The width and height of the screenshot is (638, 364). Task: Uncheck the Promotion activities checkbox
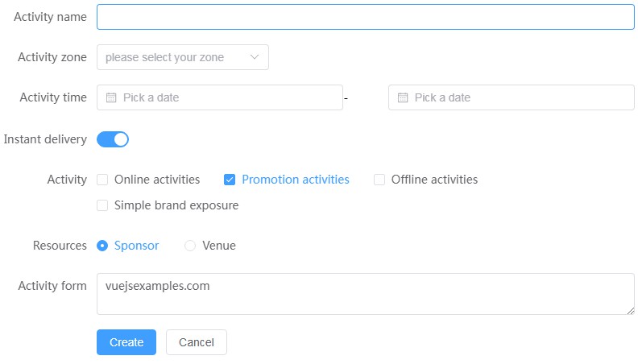click(x=230, y=180)
